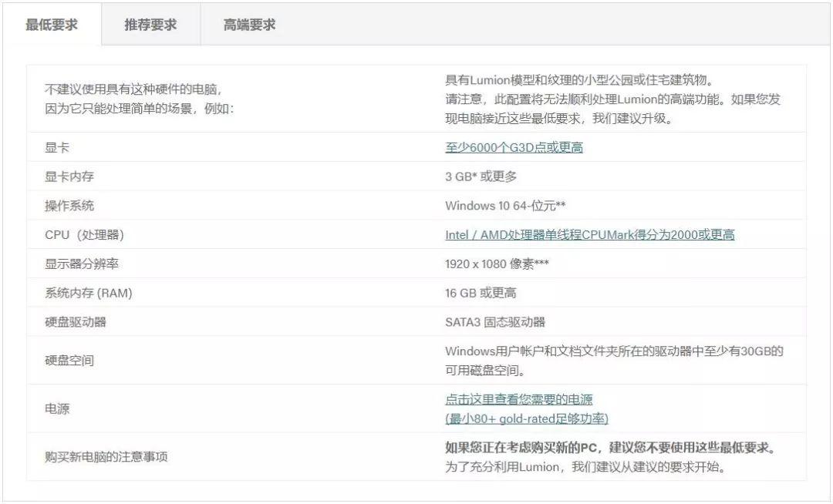This screenshot has width=833, height=504.
Task: Open the 最小80+ gold-rated足够功率 link
Action: (x=527, y=418)
